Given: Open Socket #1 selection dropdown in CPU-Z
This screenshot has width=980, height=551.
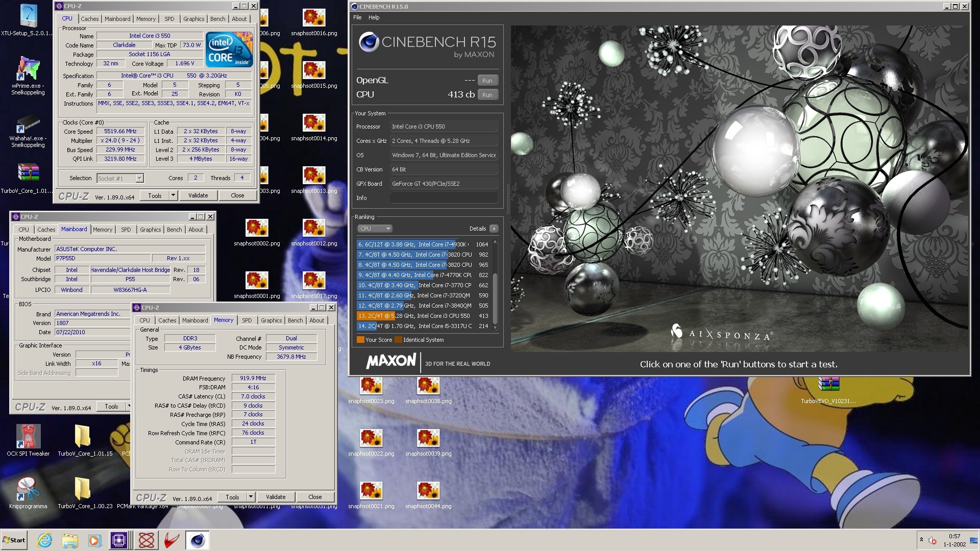Looking at the screenshot, I should pos(120,178).
